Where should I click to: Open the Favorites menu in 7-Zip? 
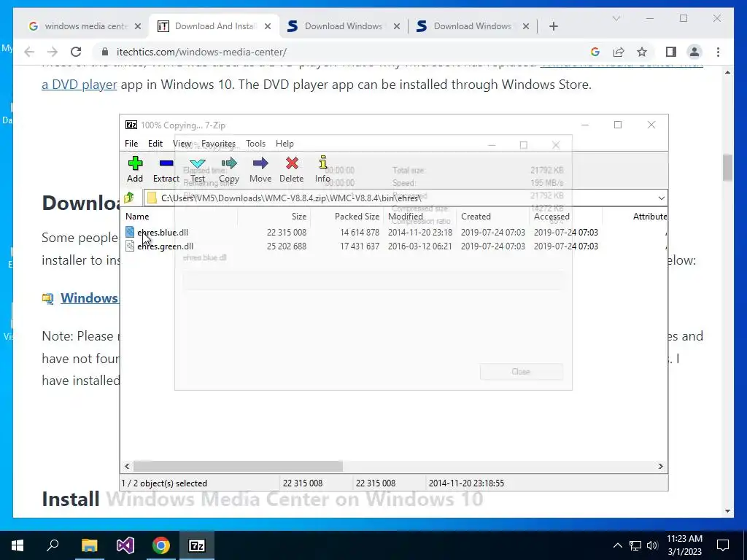point(218,144)
